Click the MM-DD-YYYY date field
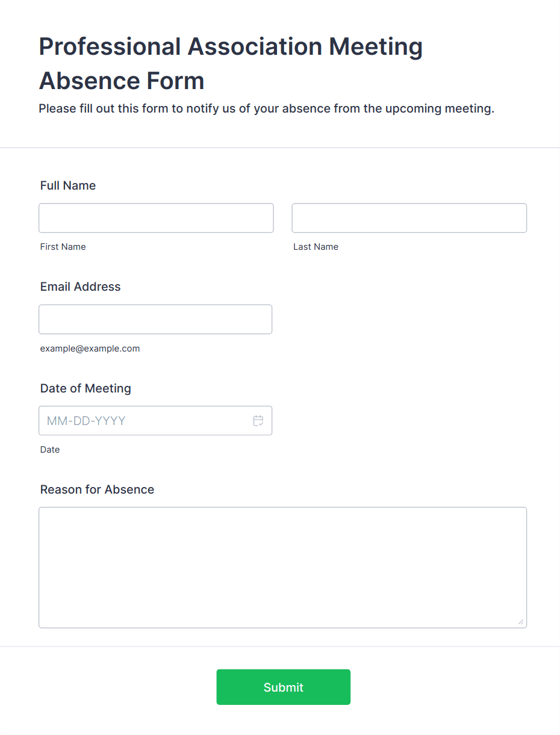The height and width of the screenshot is (735, 560). [145, 421]
